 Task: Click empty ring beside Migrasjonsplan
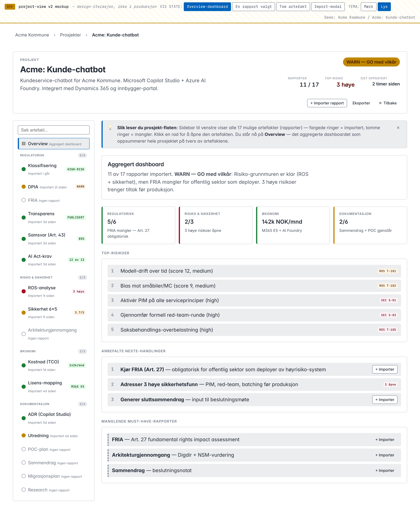tap(23, 476)
